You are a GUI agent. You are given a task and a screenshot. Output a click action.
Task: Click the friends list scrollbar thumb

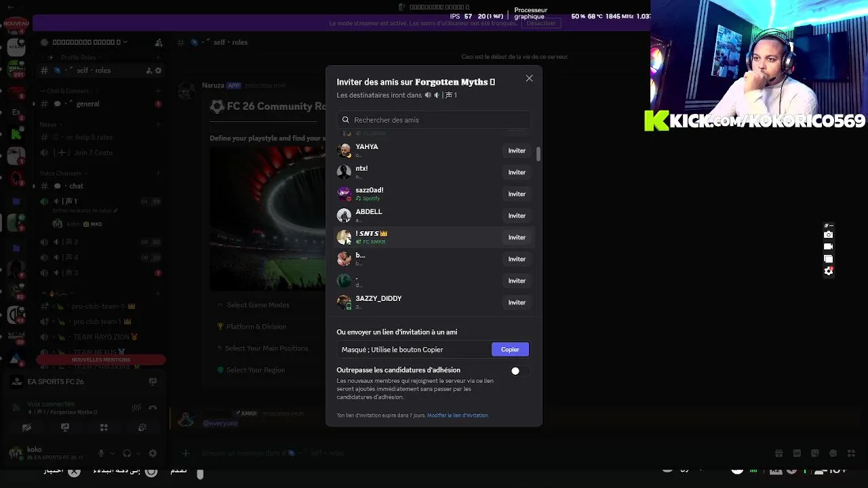tap(538, 154)
